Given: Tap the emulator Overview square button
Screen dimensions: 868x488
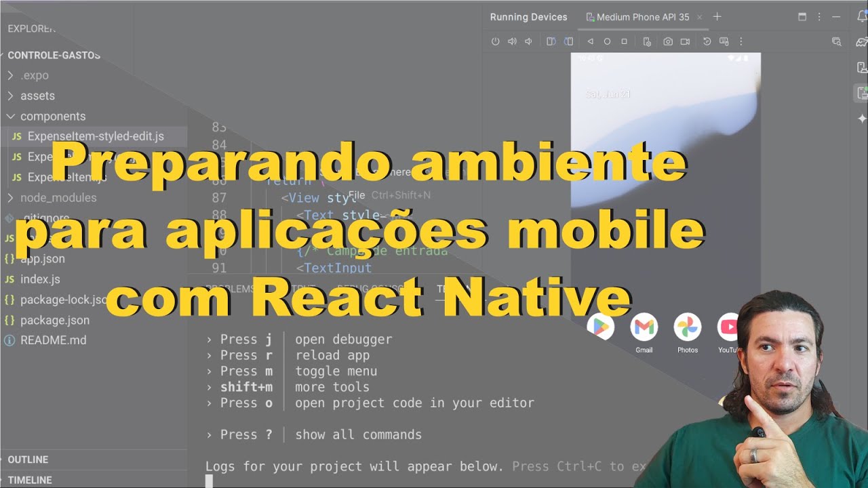Looking at the screenshot, I should (625, 41).
